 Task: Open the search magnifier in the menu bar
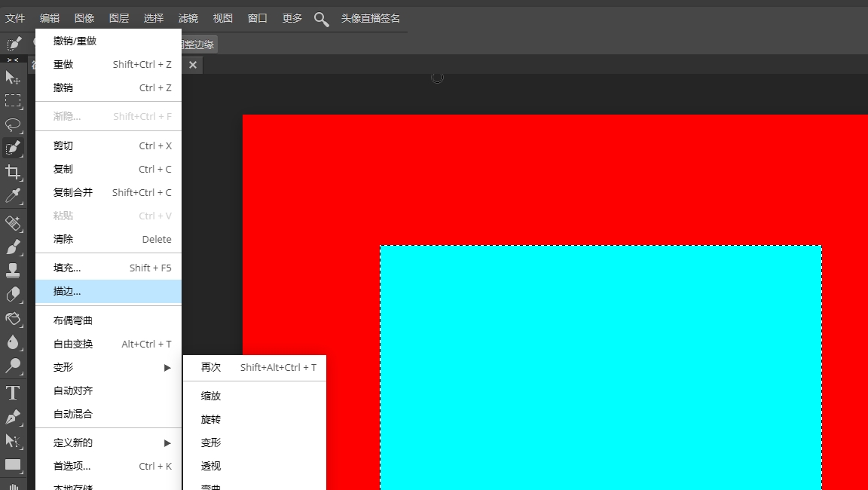click(x=321, y=18)
